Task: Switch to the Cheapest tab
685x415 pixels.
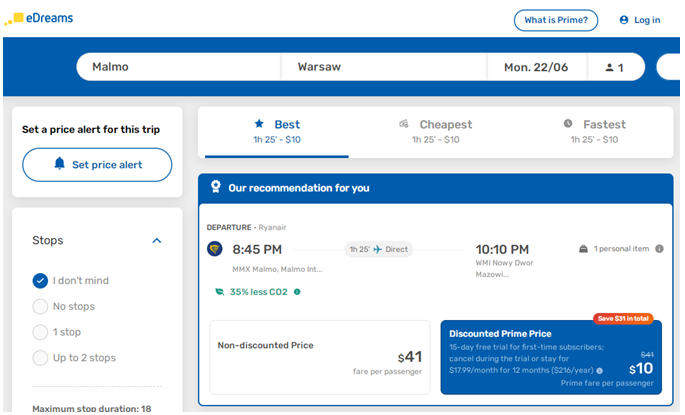Action: point(436,131)
